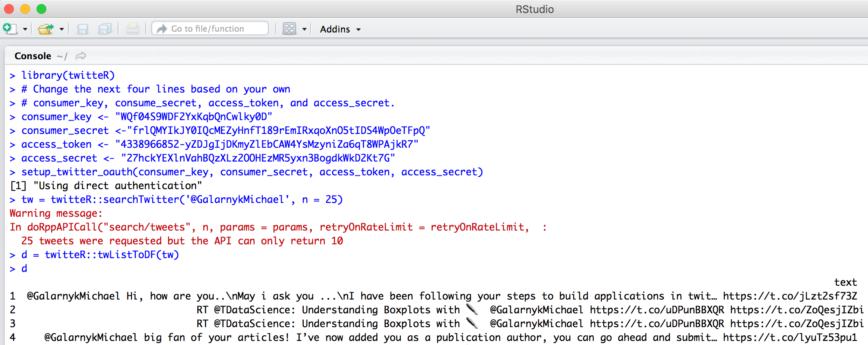
Task: Click the doRppAPICall warning line
Action: 278,227
